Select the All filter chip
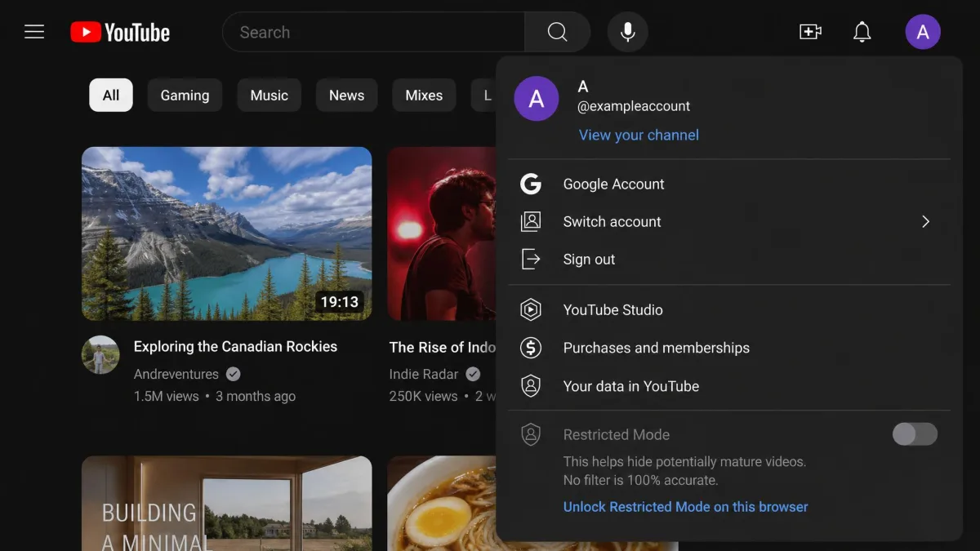This screenshot has width=980, height=551. 111,96
